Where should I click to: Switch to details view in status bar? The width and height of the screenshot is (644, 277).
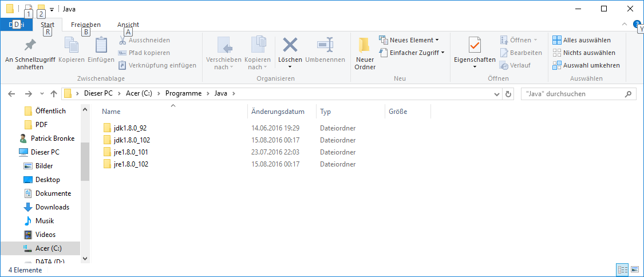(x=623, y=270)
